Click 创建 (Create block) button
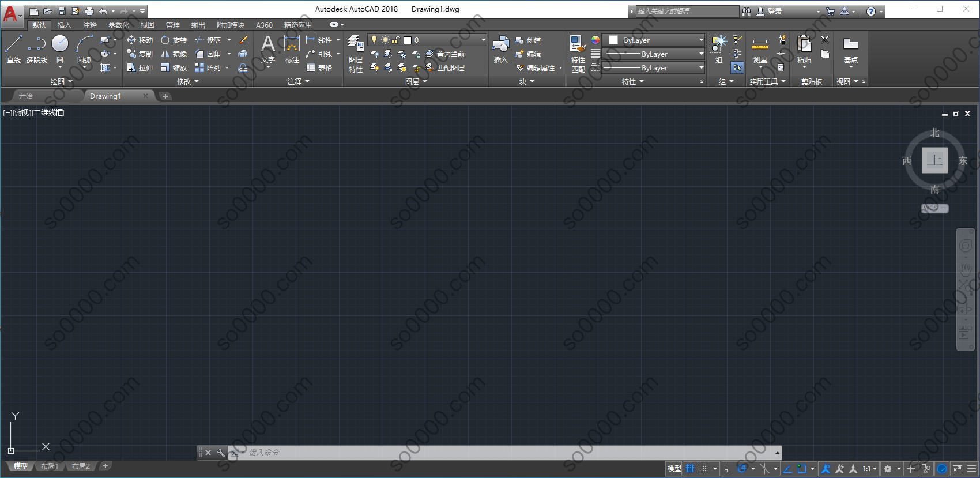Viewport: 980px width, 478px height. 528,40
